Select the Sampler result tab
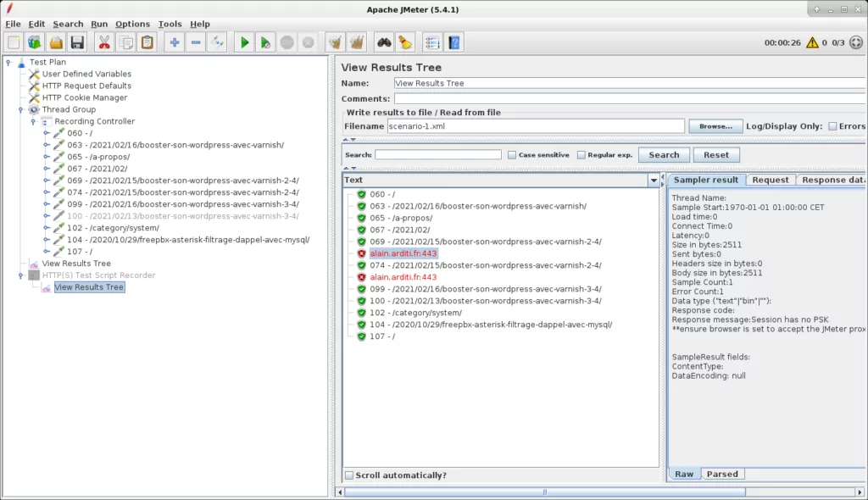 705,180
